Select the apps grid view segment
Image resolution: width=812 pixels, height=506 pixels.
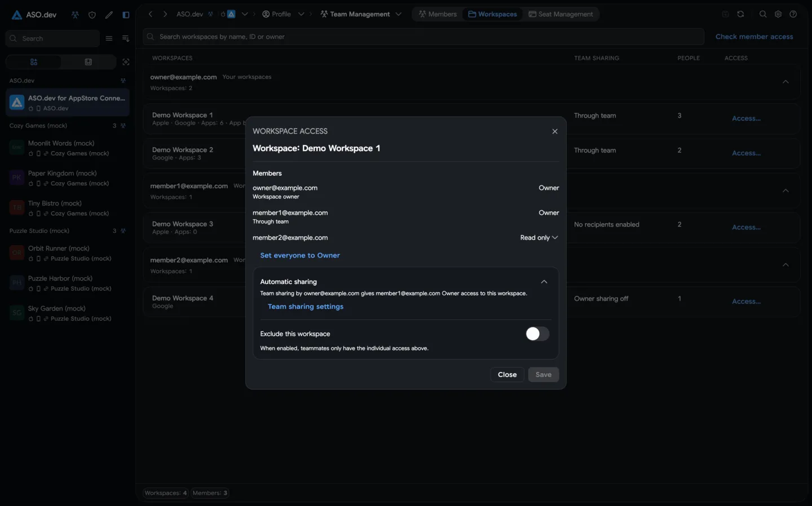click(x=34, y=62)
